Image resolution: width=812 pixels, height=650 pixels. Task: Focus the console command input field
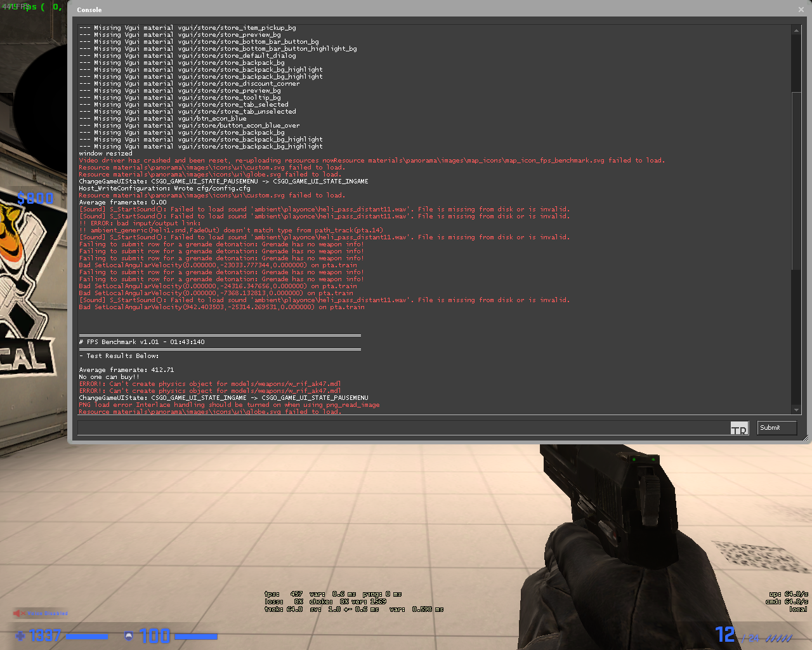pos(403,428)
